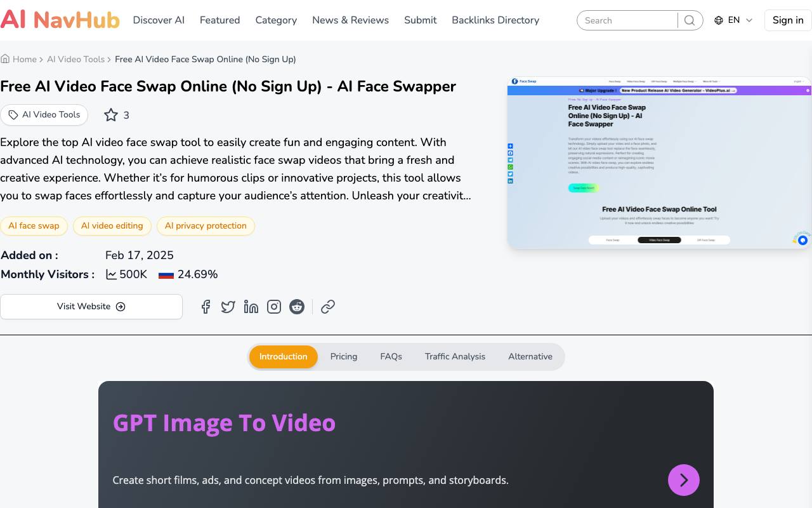Switch to the Pricing tab
This screenshot has height=508, width=812.
click(344, 357)
